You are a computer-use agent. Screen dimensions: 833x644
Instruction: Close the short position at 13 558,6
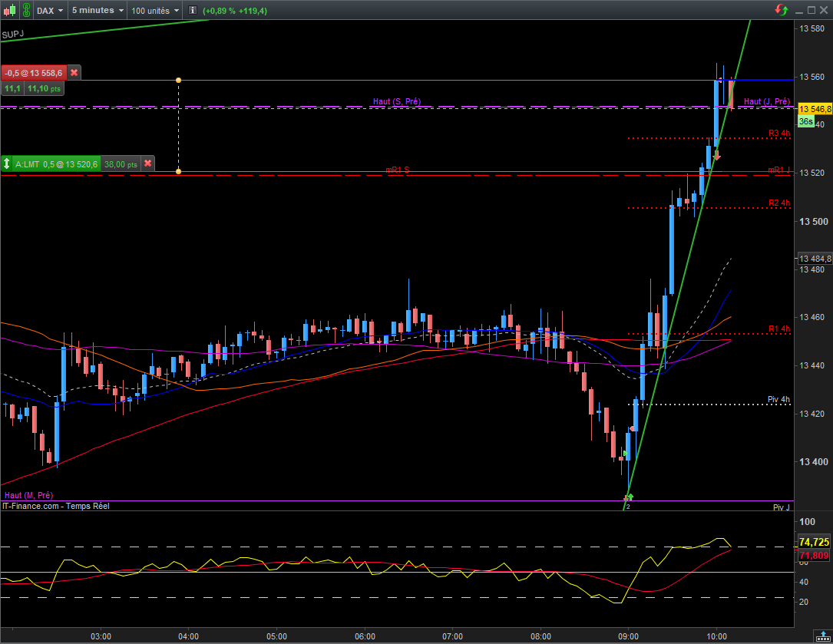click(x=74, y=73)
